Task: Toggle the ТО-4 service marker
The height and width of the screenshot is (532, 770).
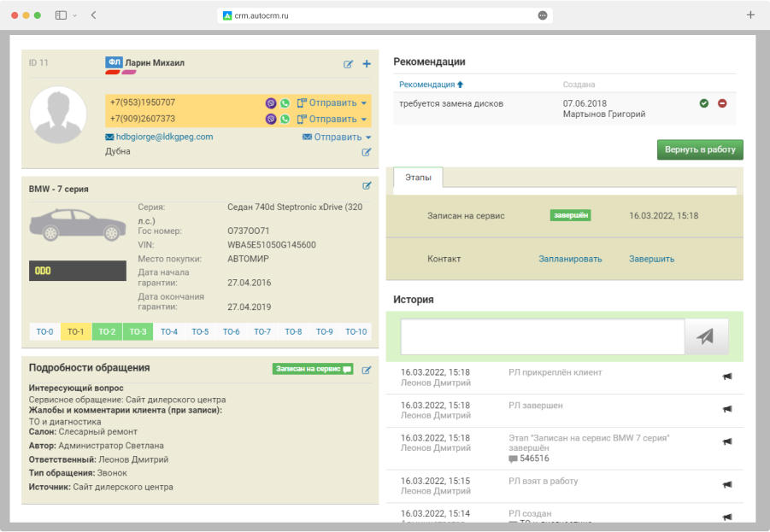Action: pyautogui.click(x=169, y=332)
